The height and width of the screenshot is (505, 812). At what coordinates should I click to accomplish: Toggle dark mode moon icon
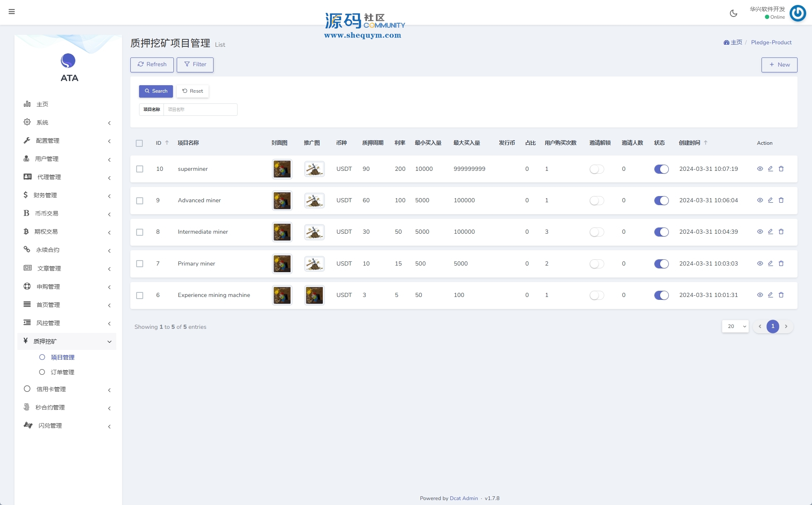(x=733, y=13)
